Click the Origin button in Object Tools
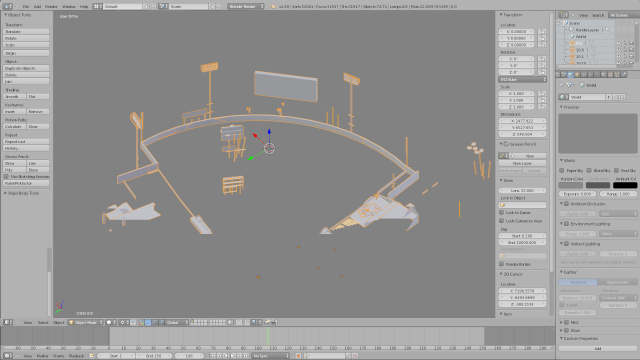Viewport: 640px width, 360px height. pos(26,53)
